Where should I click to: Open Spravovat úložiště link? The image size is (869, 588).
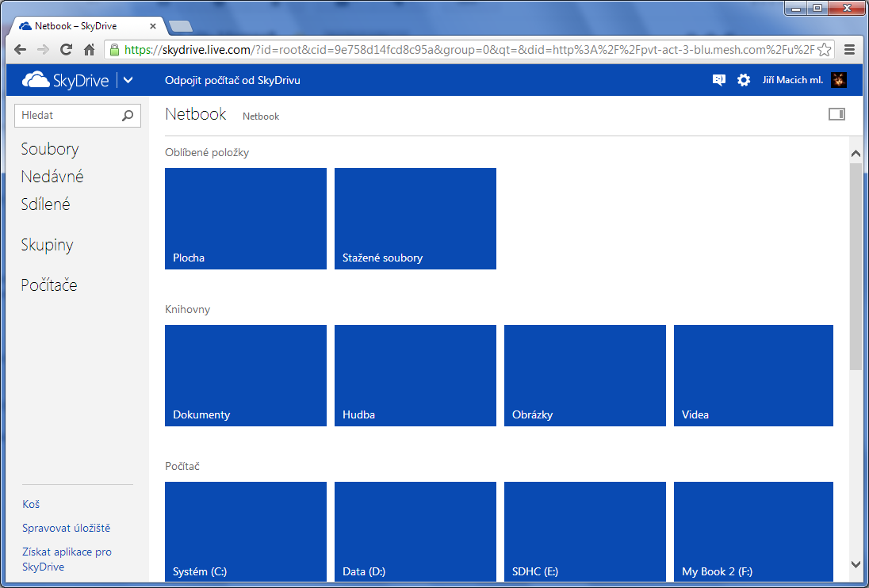click(67, 529)
